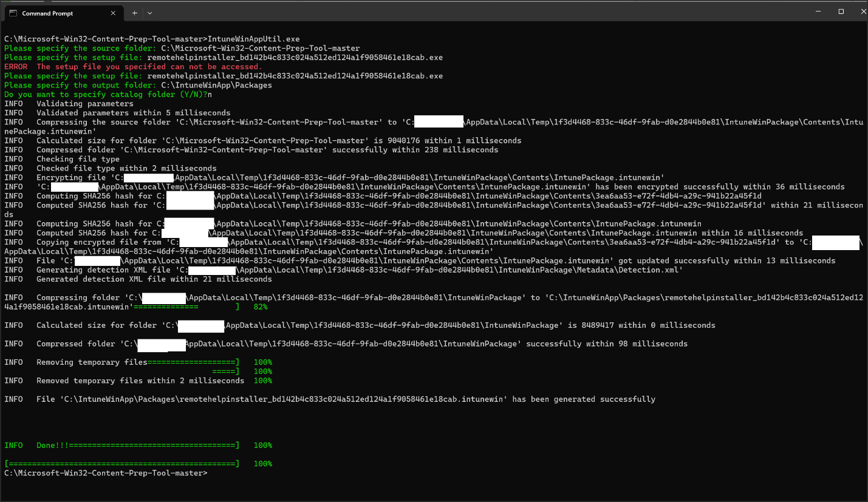This screenshot has height=502, width=868.
Task: Expand the new tab profile dropdown
Action: pyautogui.click(x=150, y=13)
